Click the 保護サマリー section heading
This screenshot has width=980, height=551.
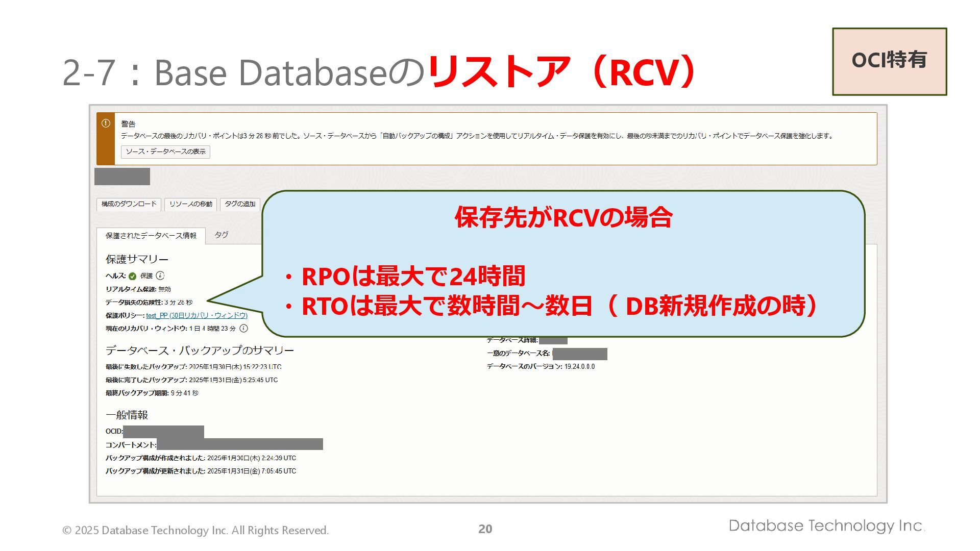[x=137, y=259]
